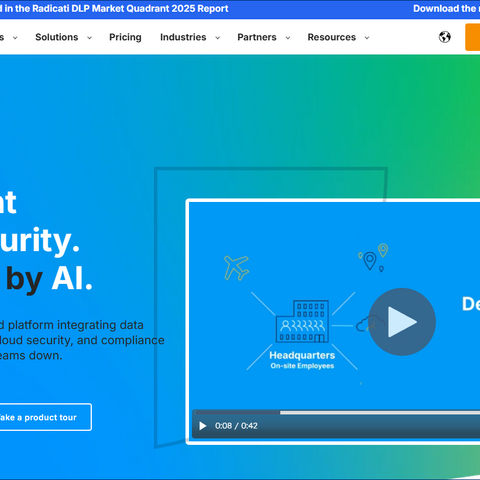Viewport: 480px width, 480px height.
Task: Play the video with the large center play button
Action: coord(402,322)
